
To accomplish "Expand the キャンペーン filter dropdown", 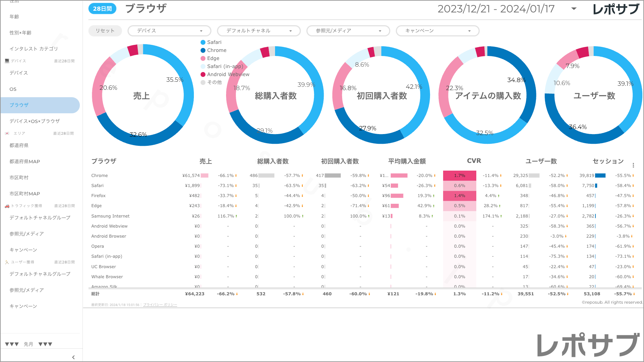I will tap(437, 31).
